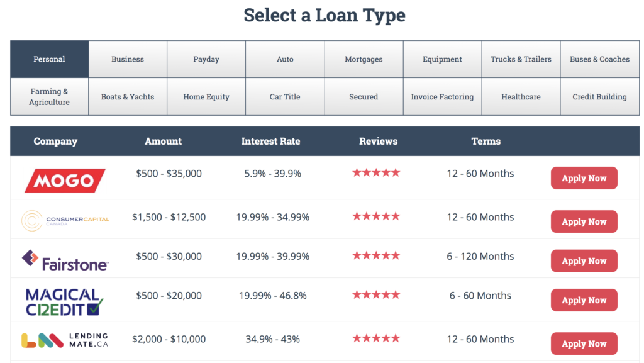Click Apply Now for Mogo

[x=584, y=178]
